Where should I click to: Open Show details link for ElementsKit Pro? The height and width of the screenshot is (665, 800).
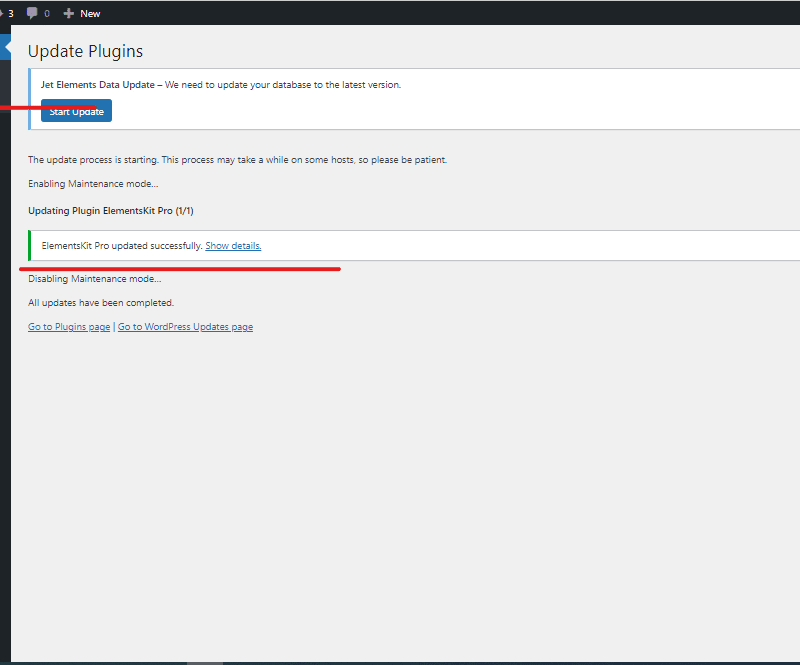pos(233,245)
